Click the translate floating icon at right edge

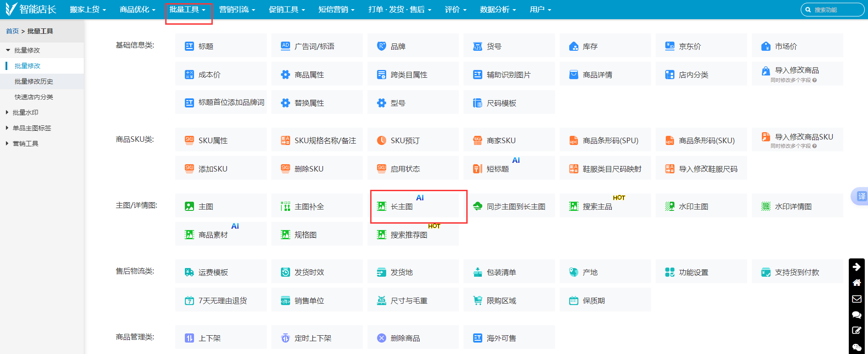pos(861,196)
